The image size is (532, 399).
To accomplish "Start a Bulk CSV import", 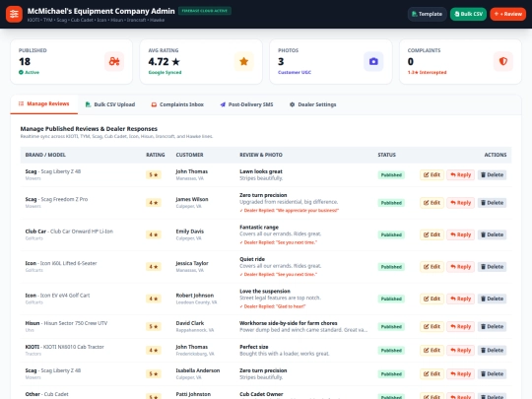I will click(468, 14).
